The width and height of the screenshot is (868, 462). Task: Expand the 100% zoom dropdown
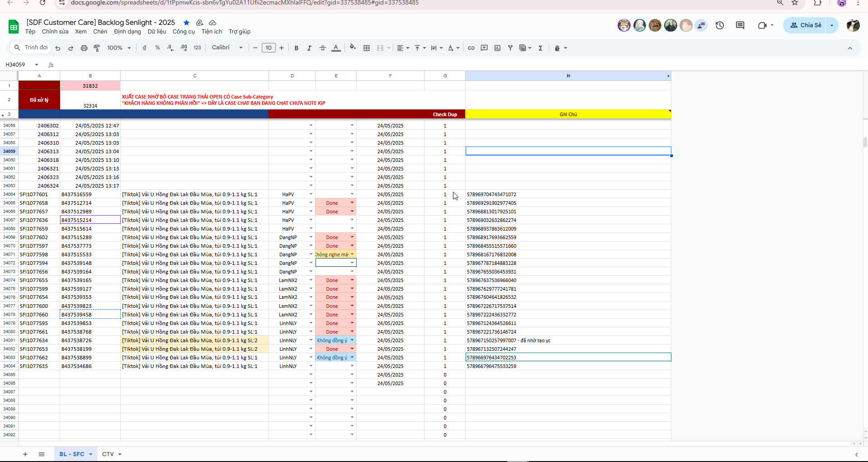[x=119, y=48]
